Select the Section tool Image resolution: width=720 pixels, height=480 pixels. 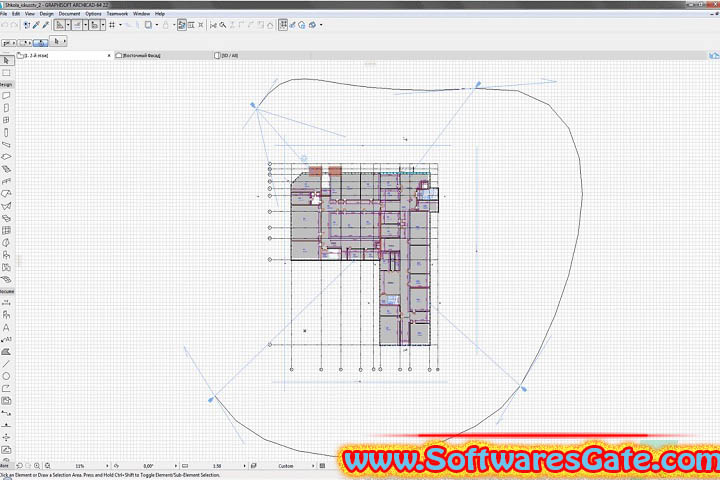click(x=6, y=413)
